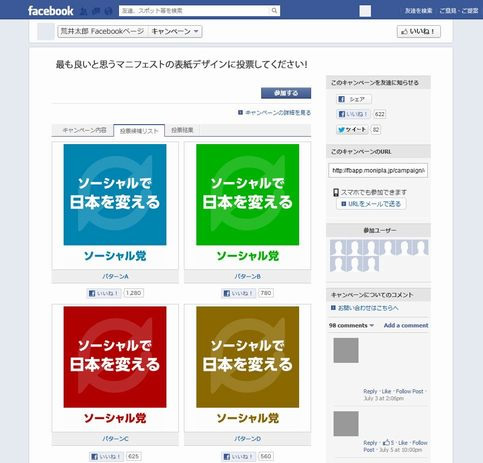Click the パターンC label
Viewport: 483px width, 463px height.
coord(115,439)
